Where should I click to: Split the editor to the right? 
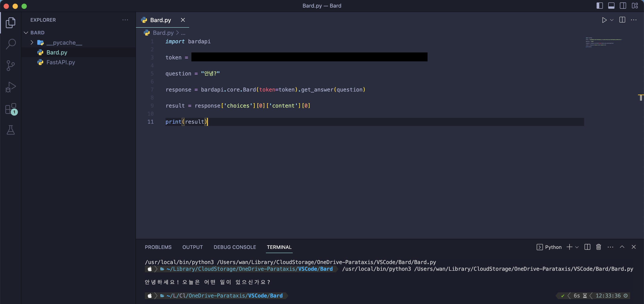(x=622, y=20)
